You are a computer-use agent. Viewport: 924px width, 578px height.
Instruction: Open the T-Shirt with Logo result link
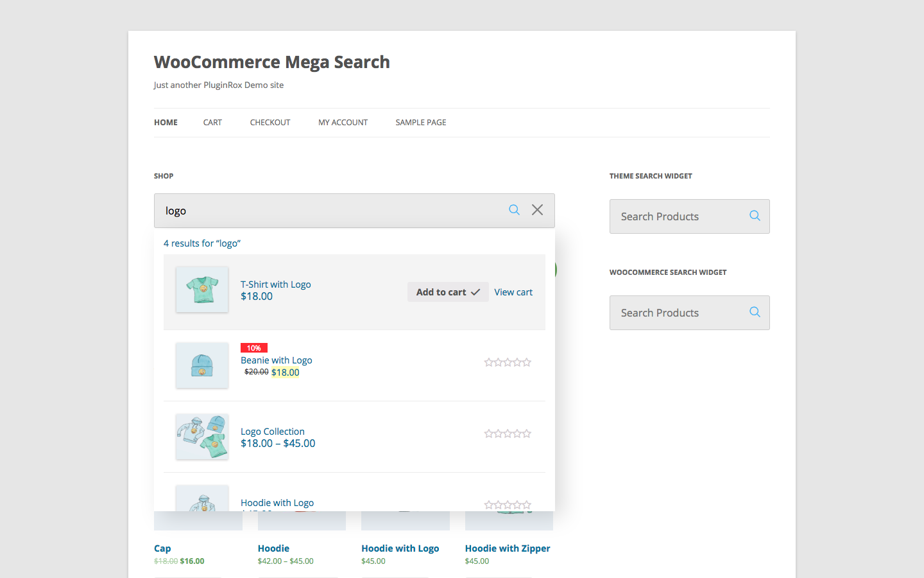276,285
